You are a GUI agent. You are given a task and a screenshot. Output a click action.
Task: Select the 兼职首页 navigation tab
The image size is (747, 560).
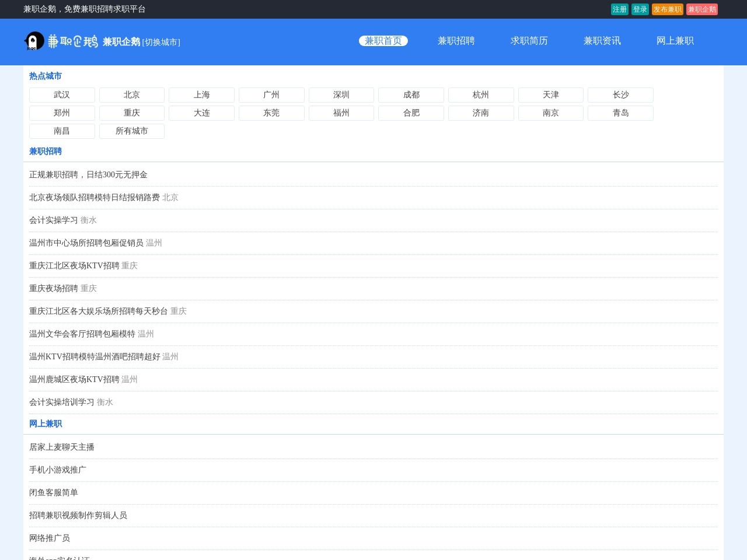coord(383,41)
